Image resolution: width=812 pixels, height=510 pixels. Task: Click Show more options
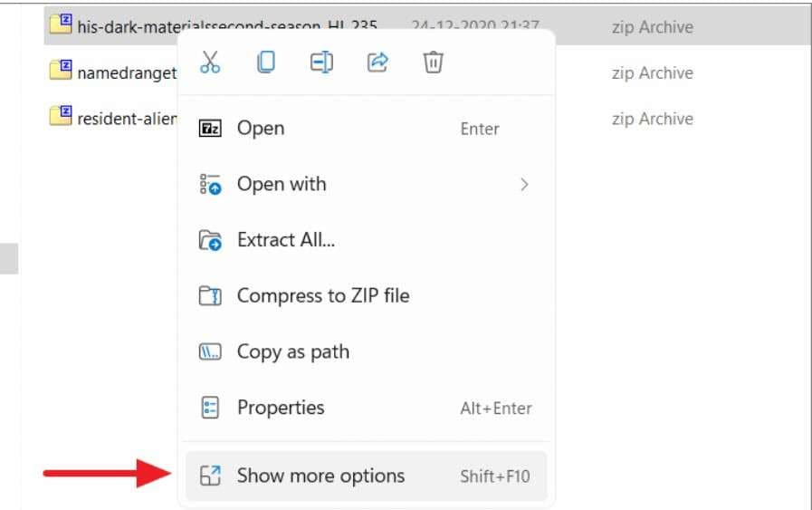click(x=320, y=476)
